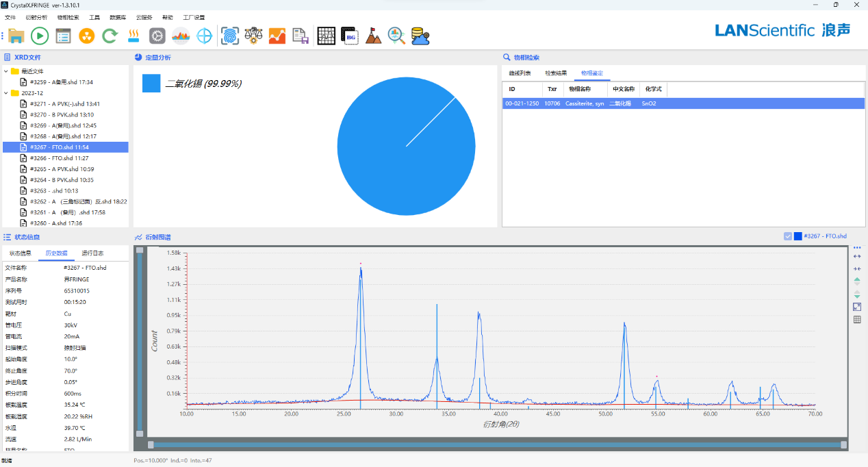
Task: Click the fingerprint phase identification icon
Action: point(230,36)
